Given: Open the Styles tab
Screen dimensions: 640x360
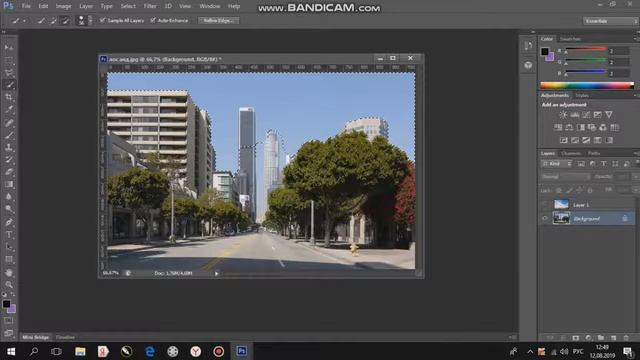Looking at the screenshot, I should pyautogui.click(x=582, y=96).
